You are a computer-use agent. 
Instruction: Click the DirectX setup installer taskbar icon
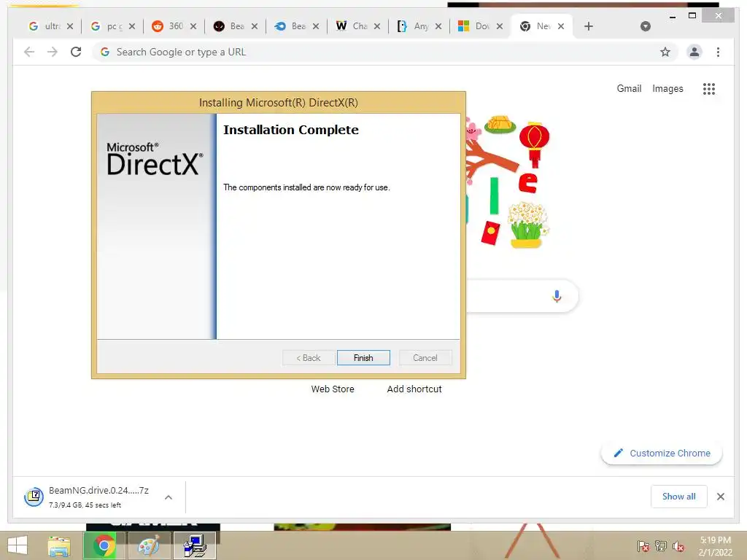coord(195,545)
